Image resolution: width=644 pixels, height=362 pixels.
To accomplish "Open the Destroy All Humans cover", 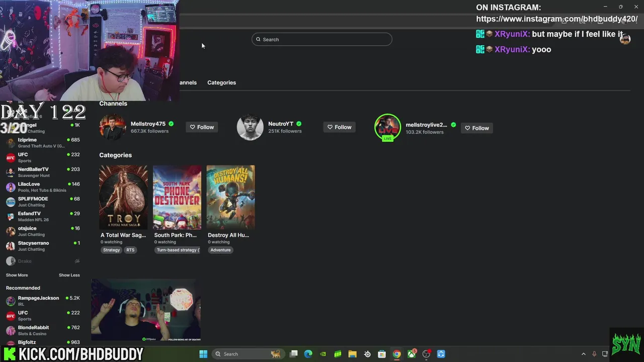I will (230, 197).
